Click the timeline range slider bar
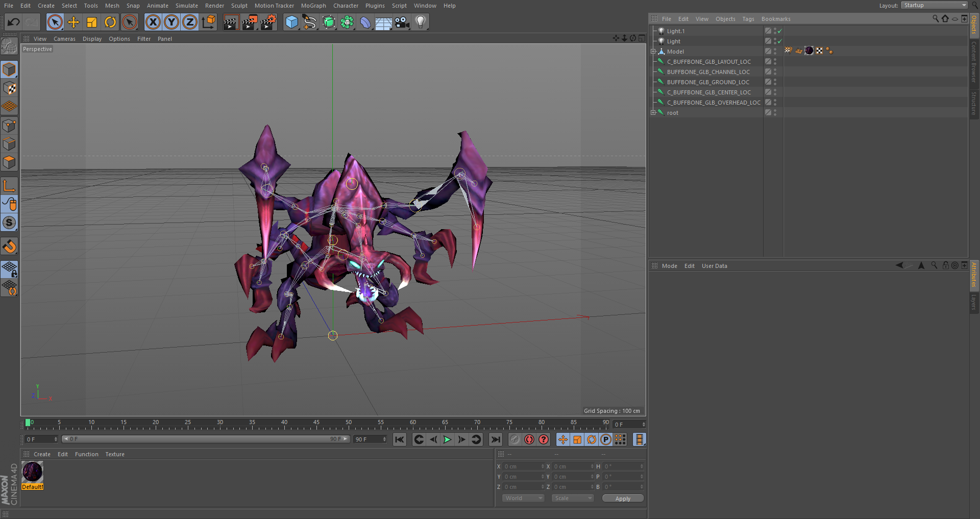This screenshot has width=980, height=519. [x=206, y=439]
